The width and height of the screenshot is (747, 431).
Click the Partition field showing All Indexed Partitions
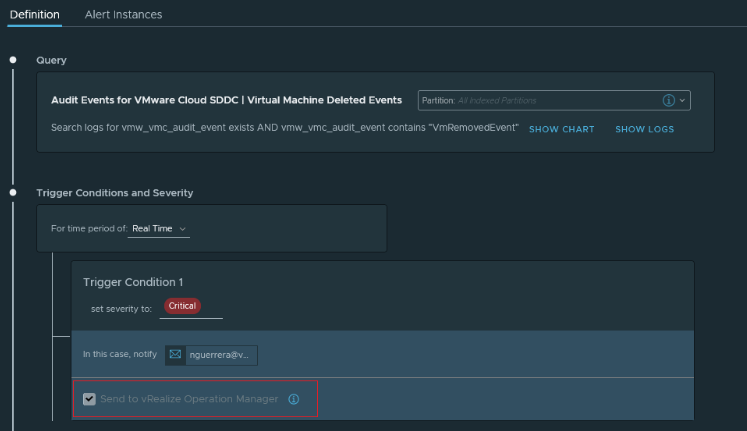pyautogui.click(x=554, y=100)
